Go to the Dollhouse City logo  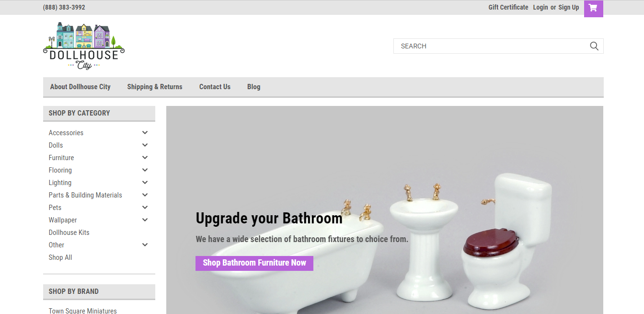84,46
